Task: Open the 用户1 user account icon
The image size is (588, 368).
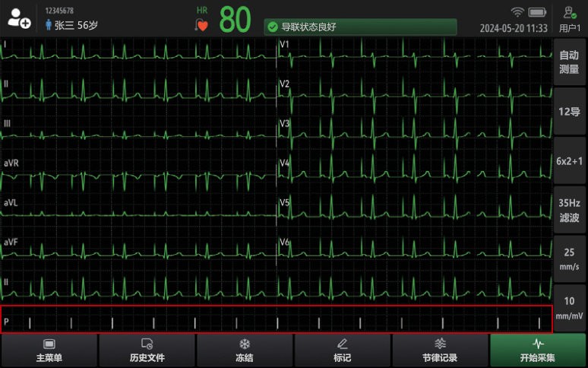Action: point(569,18)
